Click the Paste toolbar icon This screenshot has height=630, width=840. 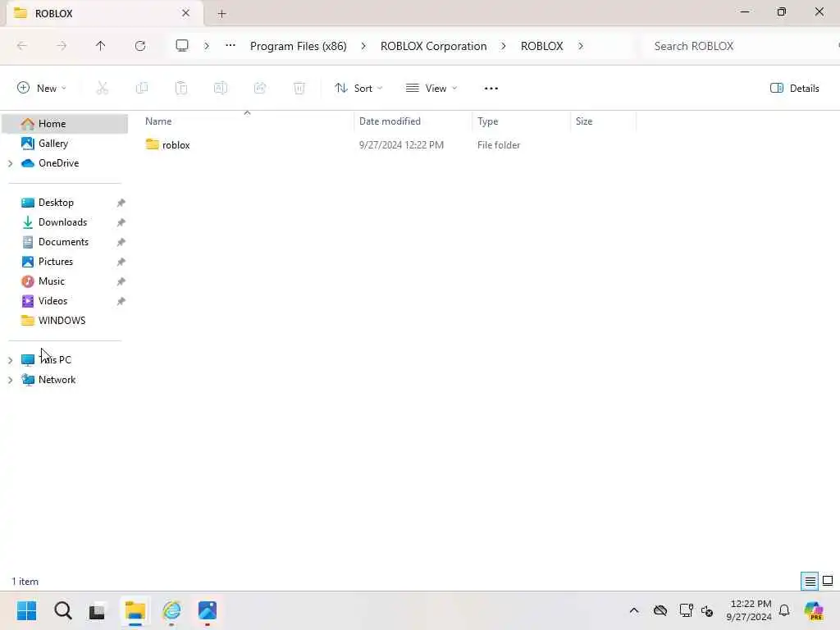click(x=181, y=88)
